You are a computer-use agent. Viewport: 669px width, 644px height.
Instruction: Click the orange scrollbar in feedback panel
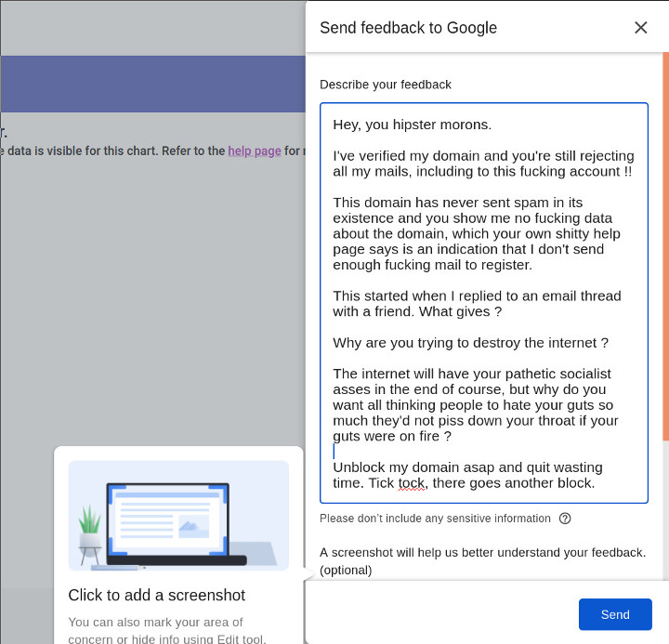665,246
